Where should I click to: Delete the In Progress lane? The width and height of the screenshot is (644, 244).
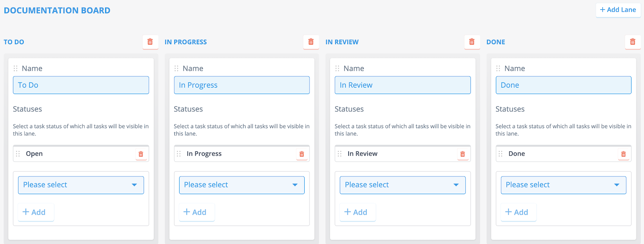coord(311,42)
